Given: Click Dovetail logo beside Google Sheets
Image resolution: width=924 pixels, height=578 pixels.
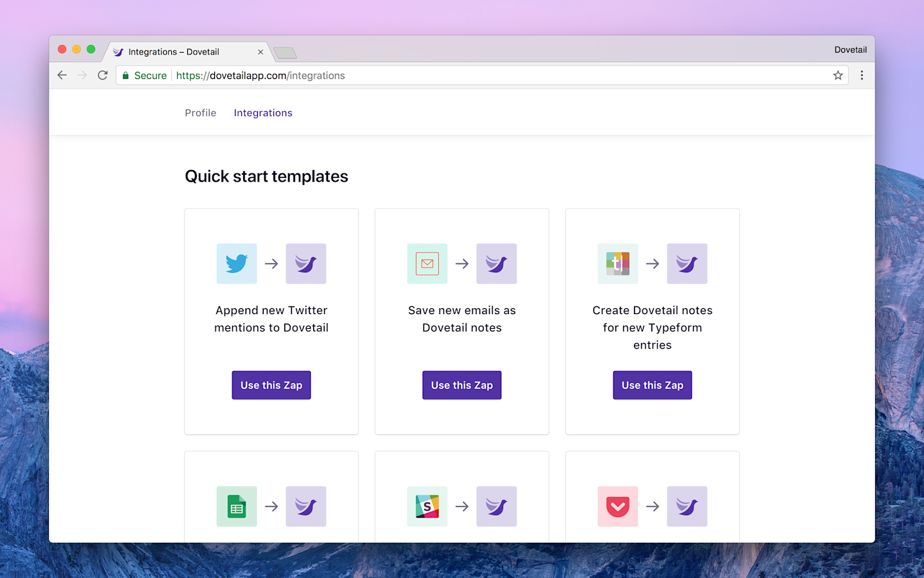Looking at the screenshot, I should (x=306, y=506).
